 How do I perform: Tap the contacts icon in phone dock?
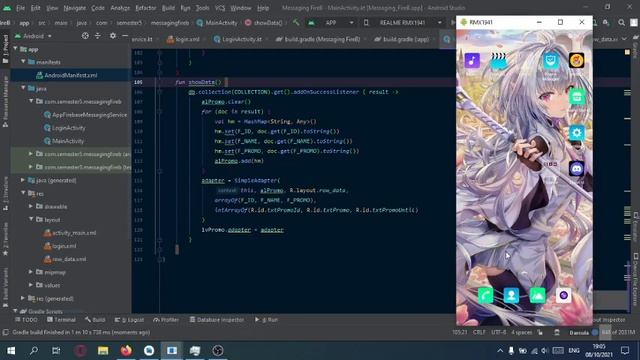coord(511,295)
